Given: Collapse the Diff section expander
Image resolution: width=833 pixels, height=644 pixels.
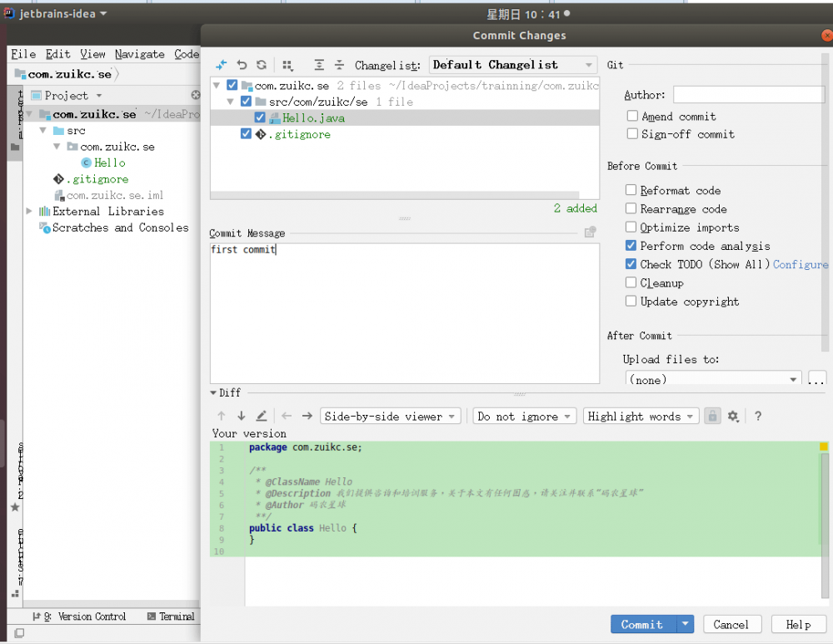Looking at the screenshot, I should coord(214,392).
